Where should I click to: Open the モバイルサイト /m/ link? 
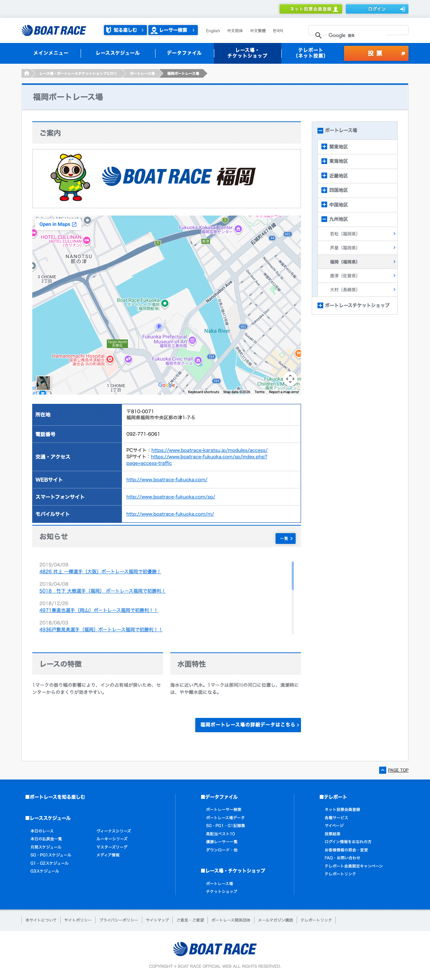170,513
